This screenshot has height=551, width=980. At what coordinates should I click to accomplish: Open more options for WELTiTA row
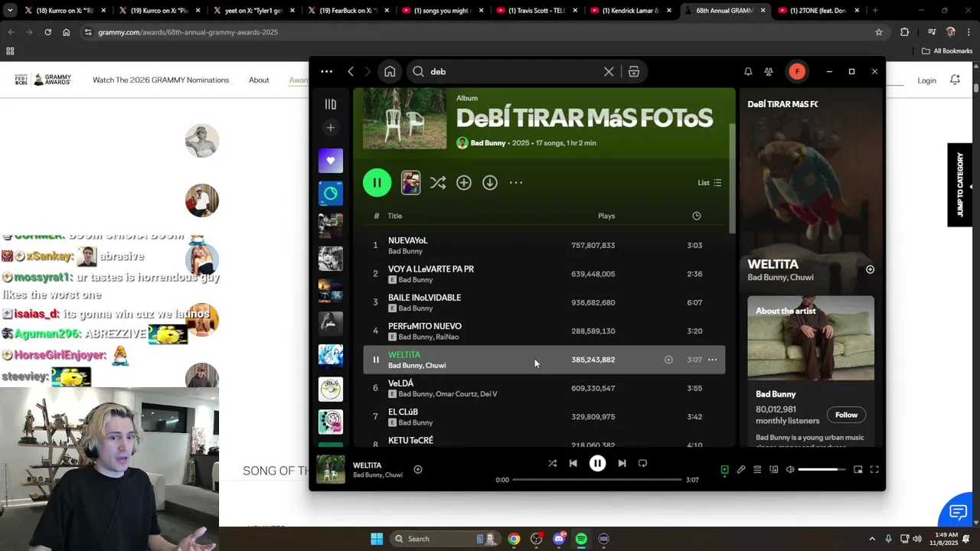pyautogui.click(x=712, y=360)
